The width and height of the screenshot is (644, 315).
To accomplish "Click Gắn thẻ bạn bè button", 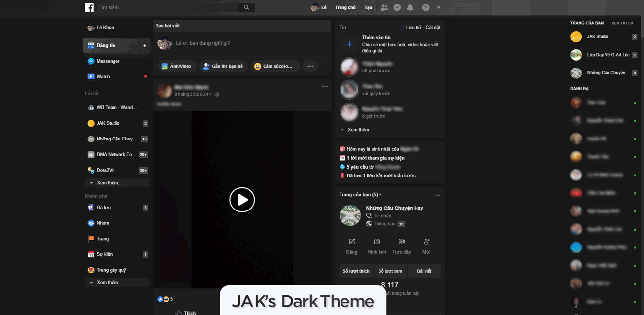I will pyautogui.click(x=224, y=66).
